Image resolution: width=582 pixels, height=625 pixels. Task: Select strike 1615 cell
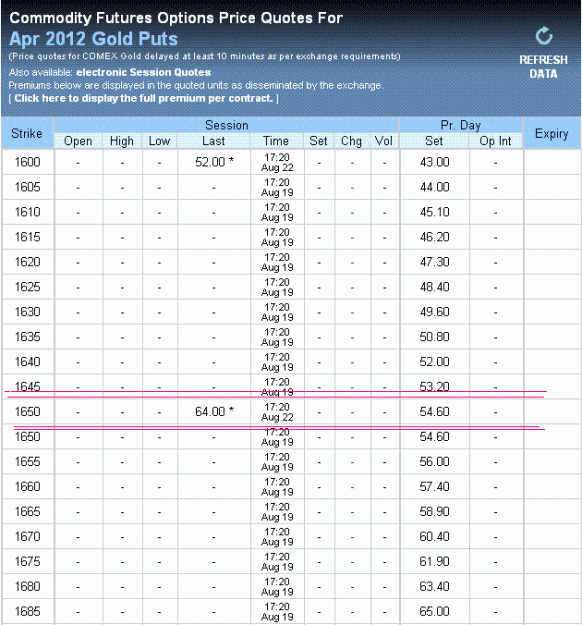pyautogui.click(x=28, y=237)
